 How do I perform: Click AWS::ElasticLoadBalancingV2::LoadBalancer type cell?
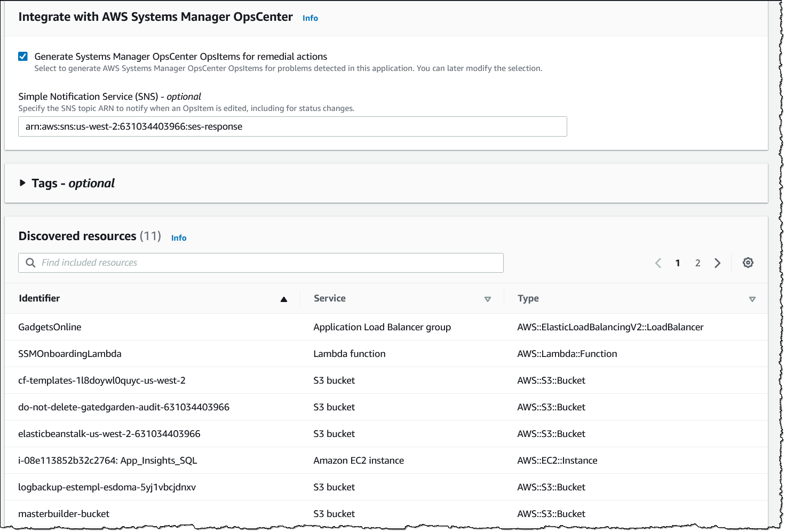(x=610, y=327)
